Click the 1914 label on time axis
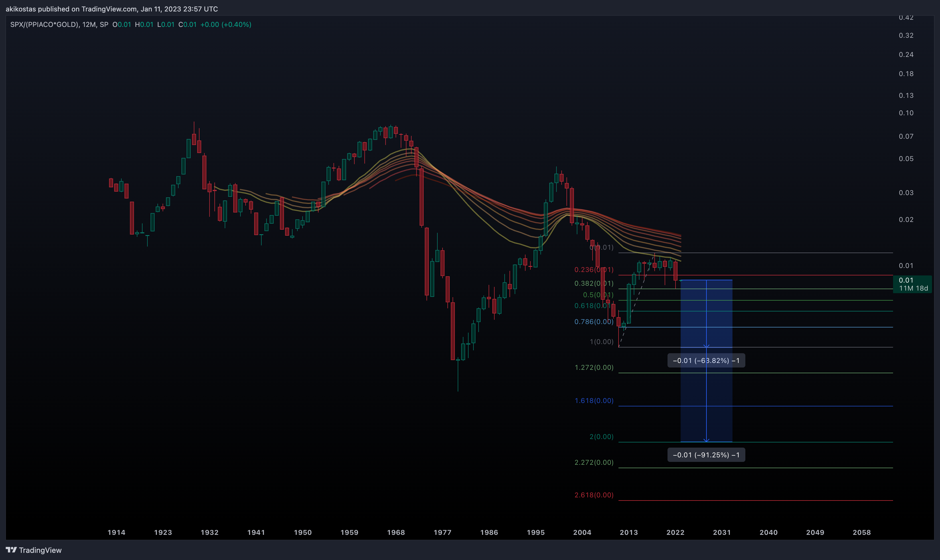 tap(116, 533)
